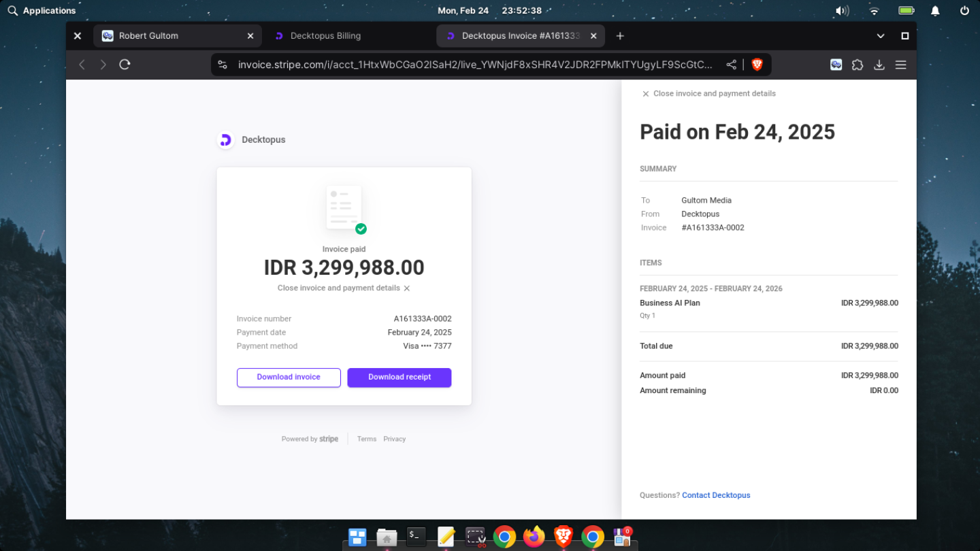Open a new browser tab
Viewport: 980px width, 551px height.
620,36
